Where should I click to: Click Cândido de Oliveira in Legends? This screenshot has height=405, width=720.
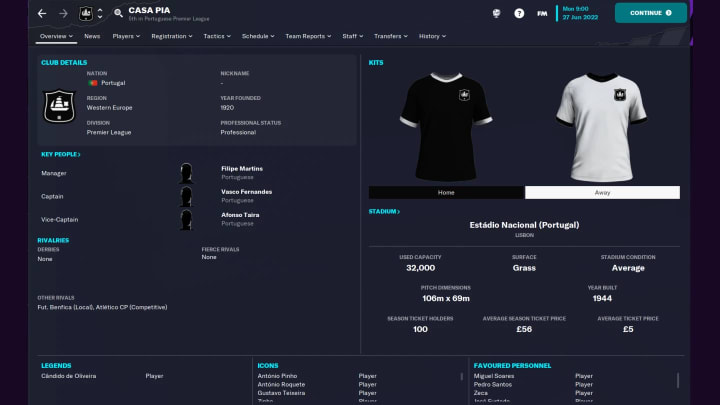(68, 376)
